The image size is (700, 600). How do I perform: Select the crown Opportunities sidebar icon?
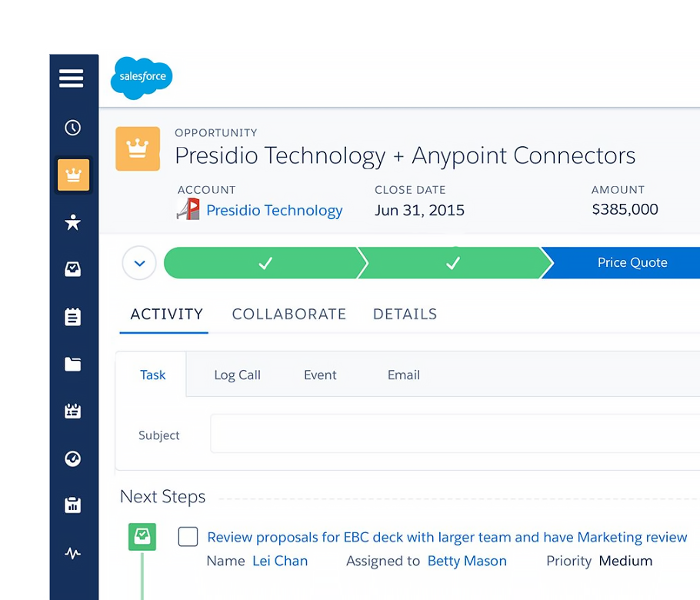(74, 175)
